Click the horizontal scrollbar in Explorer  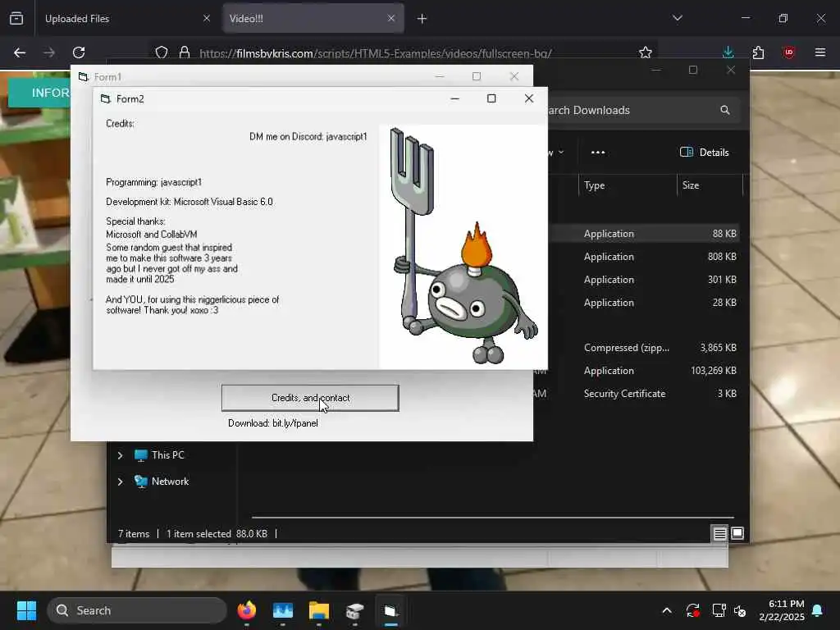pyautogui.click(x=493, y=518)
